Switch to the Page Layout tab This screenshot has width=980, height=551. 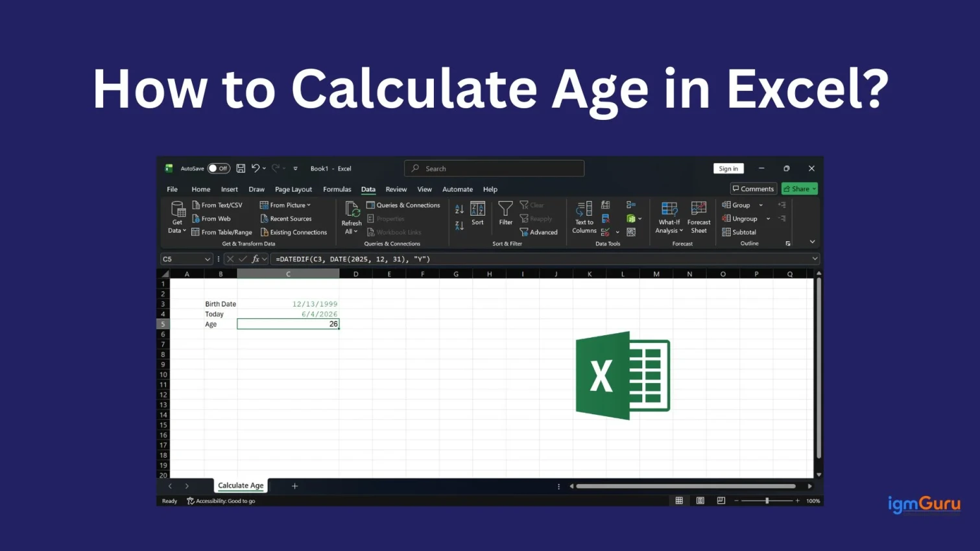(293, 189)
